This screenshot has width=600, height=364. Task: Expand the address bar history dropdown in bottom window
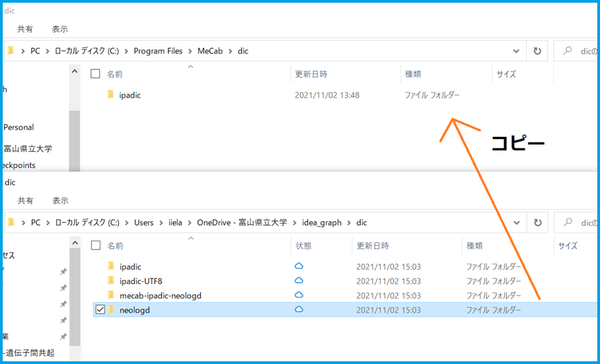[x=517, y=222]
